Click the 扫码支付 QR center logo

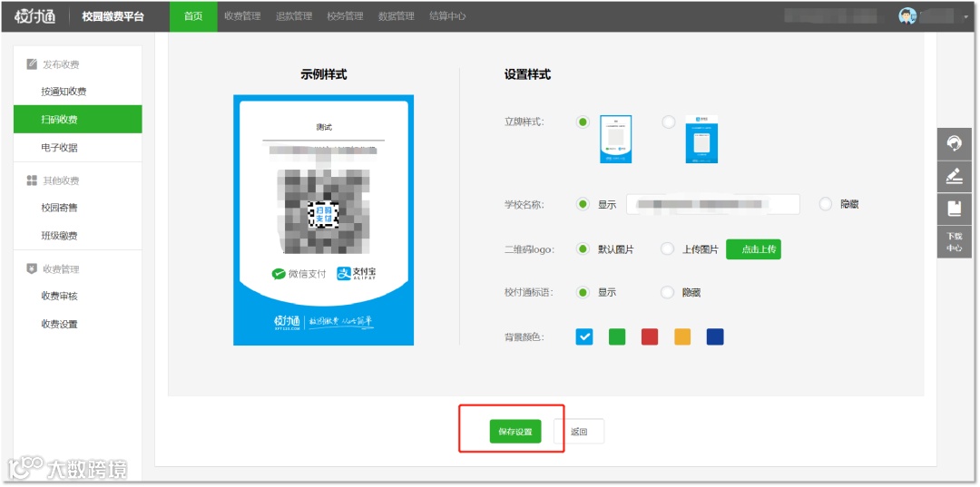[323, 215]
